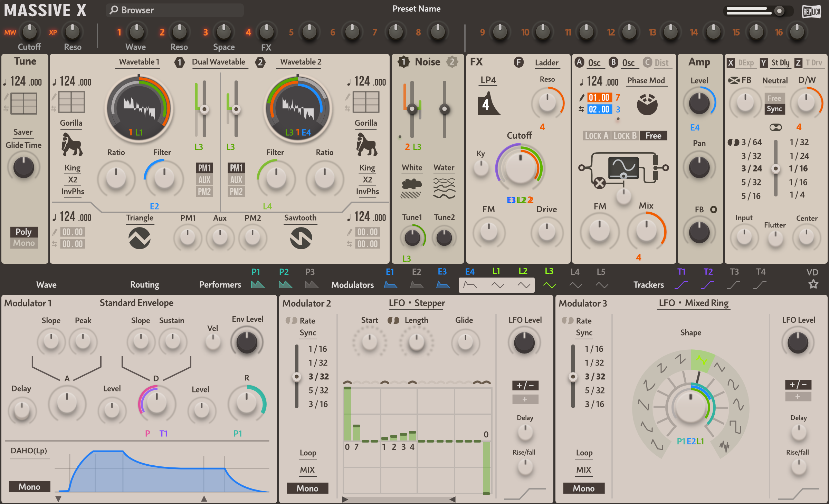Image resolution: width=829 pixels, height=504 pixels.
Task: Click the first tall step bar in Stepper grid
Action: pyautogui.click(x=347, y=414)
